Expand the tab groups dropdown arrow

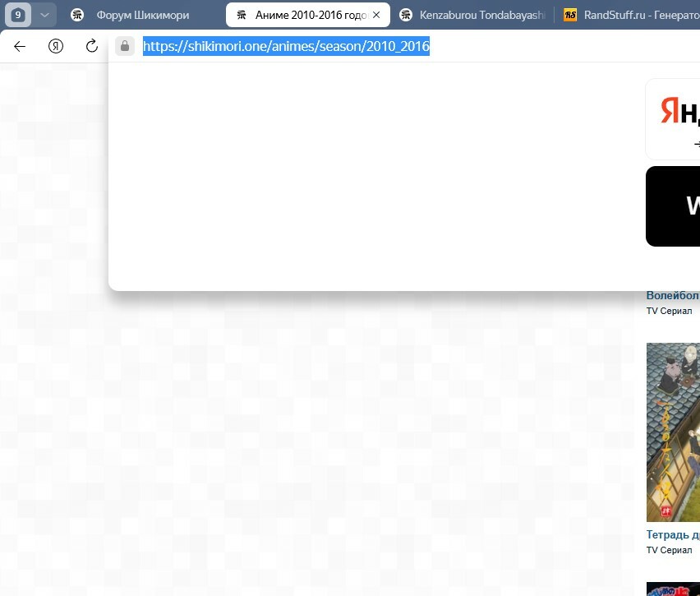click(x=44, y=15)
